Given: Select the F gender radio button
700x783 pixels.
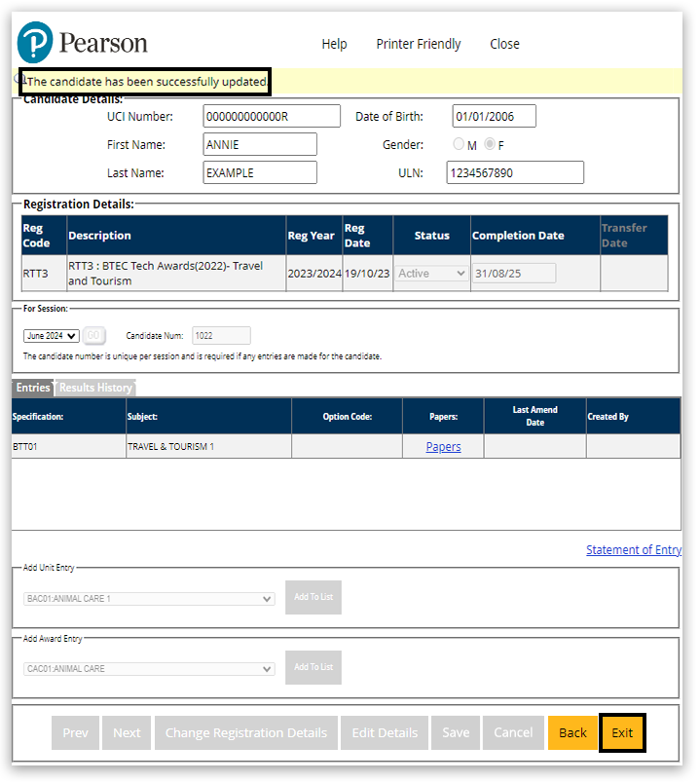Looking at the screenshot, I should coord(490,145).
